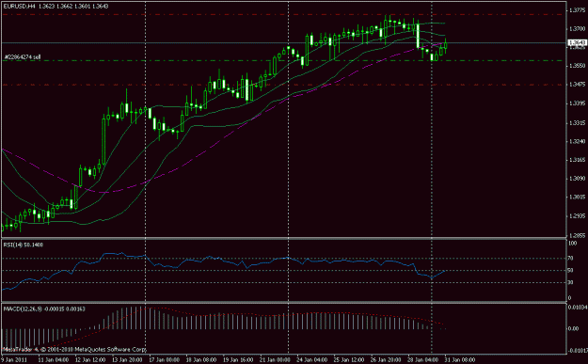588x364 pixels.
Task: Click the RSI scale value 30
Action: pyautogui.click(x=571, y=282)
